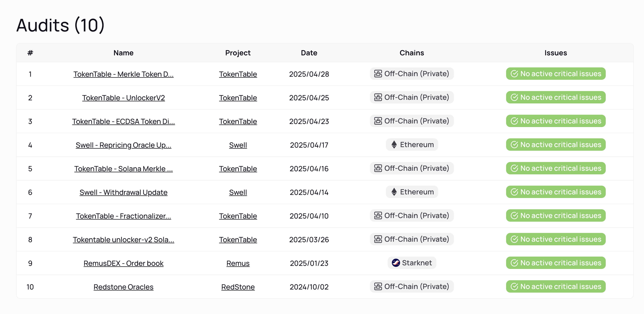Click the Off-Chain lock icon on Redstone Oracles row
Image resolution: width=644 pixels, height=314 pixels.
click(x=378, y=286)
